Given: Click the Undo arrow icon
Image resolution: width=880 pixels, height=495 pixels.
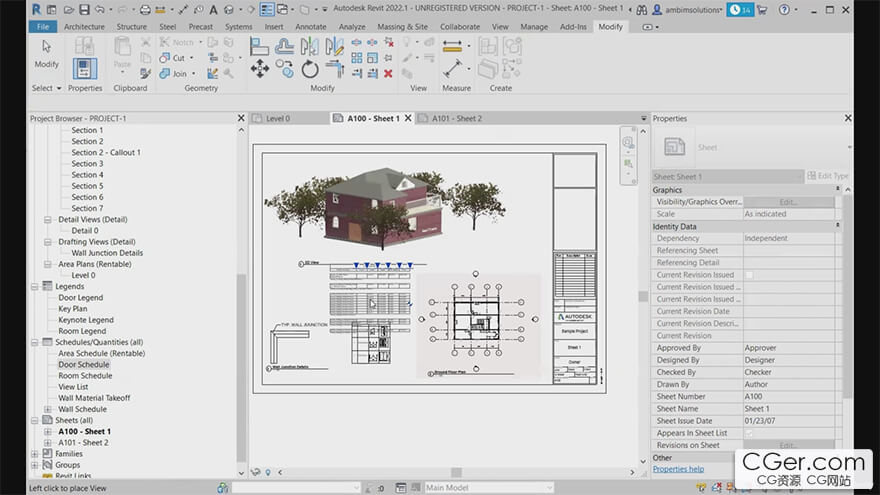Looking at the screenshot, I should coord(99,10).
